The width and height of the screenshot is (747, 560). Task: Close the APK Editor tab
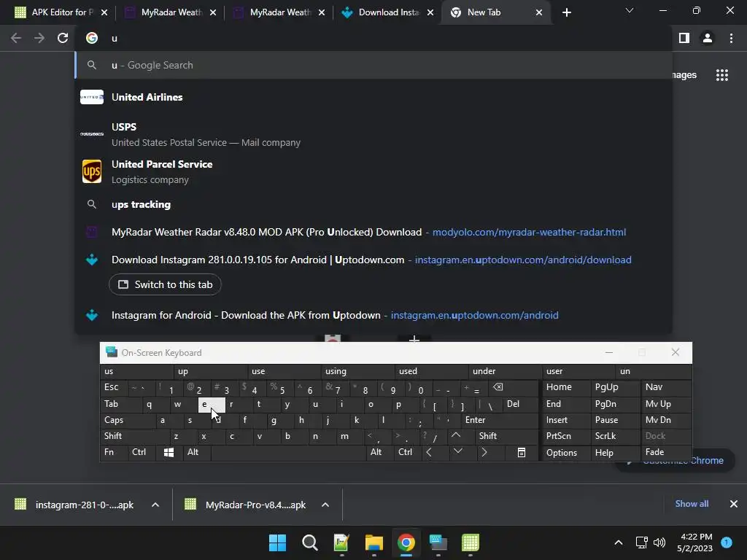(104, 13)
